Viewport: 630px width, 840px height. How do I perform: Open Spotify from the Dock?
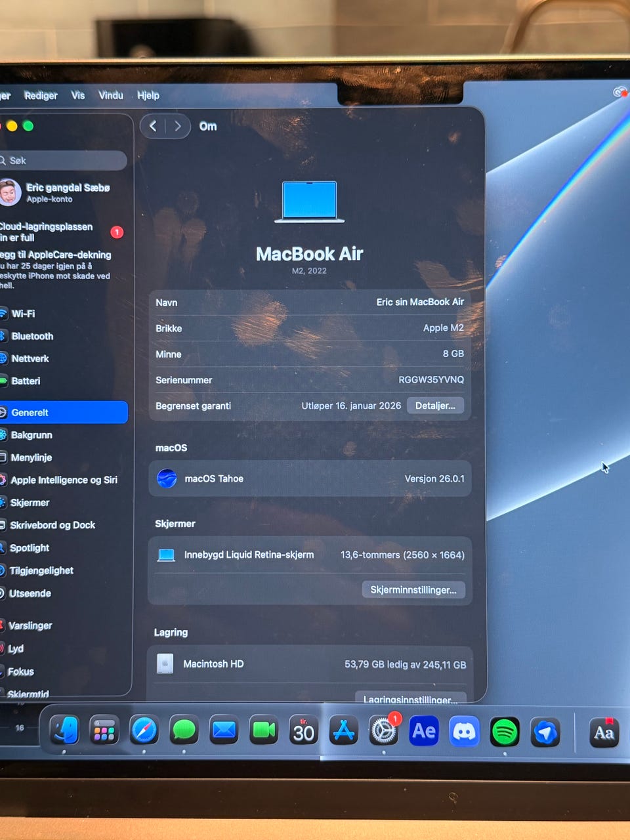pyautogui.click(x=504, y=732)
